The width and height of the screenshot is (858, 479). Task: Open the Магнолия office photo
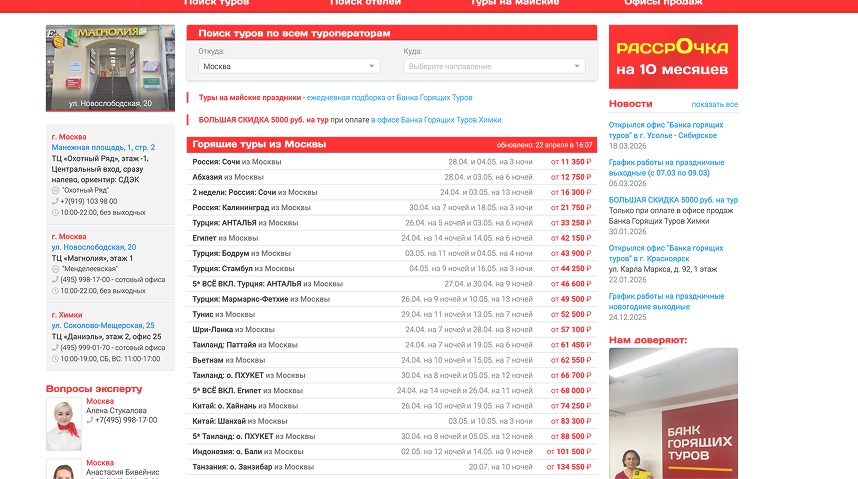(x=111, y=68)
